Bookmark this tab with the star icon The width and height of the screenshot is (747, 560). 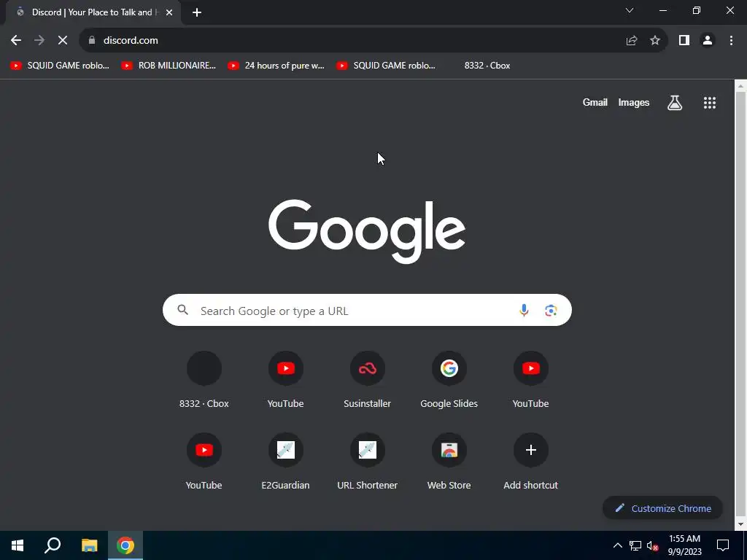[x=655, y=41]
